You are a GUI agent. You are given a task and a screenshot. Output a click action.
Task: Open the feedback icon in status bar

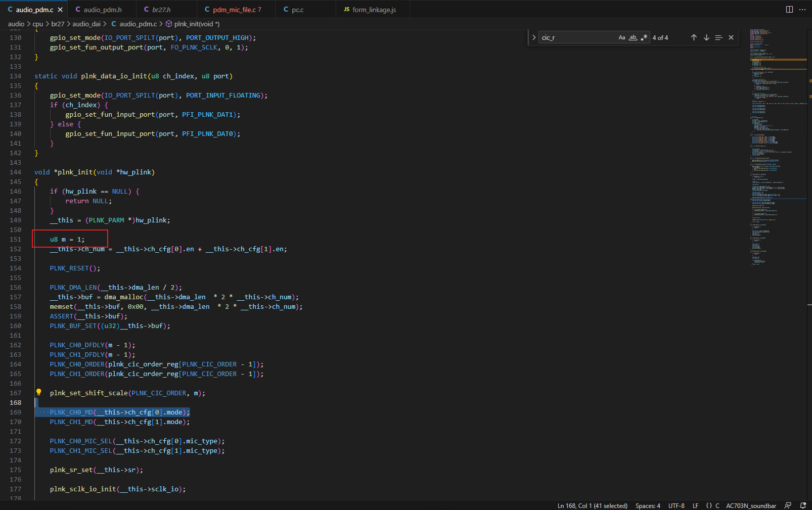click(x=788, y=505)
